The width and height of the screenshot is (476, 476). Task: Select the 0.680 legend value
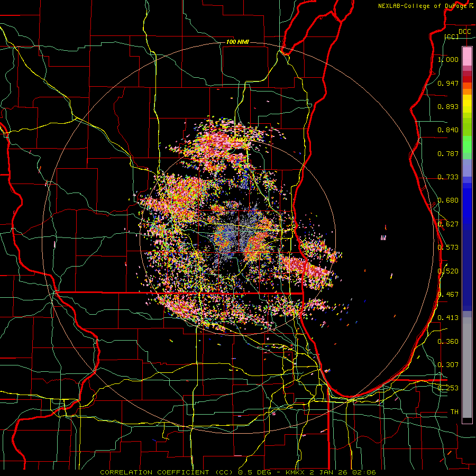[448, 200]
